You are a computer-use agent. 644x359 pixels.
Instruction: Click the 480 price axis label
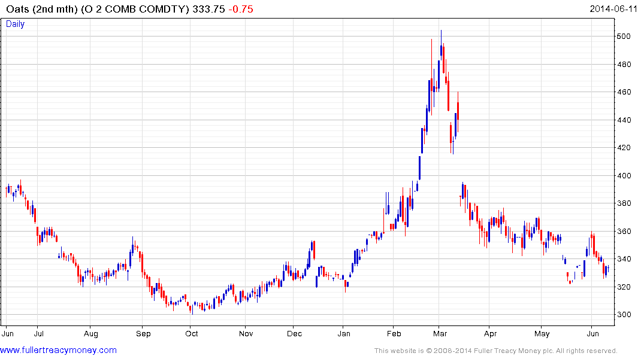(624, 65)
